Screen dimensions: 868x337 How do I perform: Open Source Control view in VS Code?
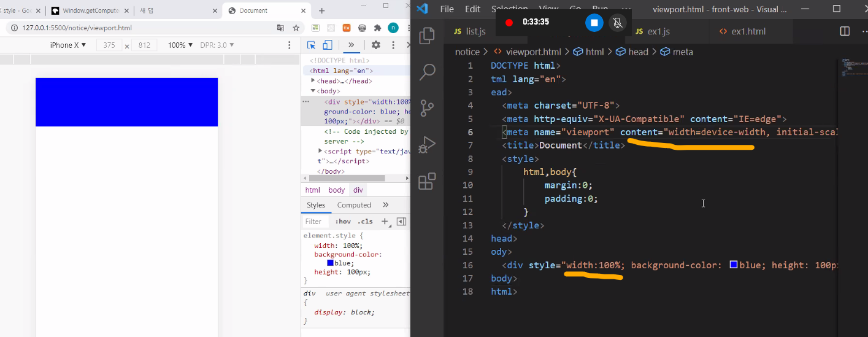click(427, 109)
